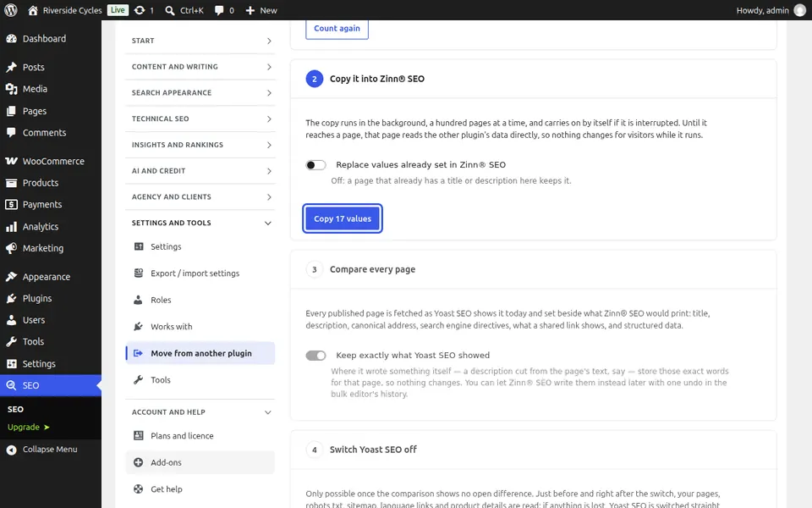This screenshot has height=508, width=812.
Task: Open the Media library icon
Action: point(11,89)
